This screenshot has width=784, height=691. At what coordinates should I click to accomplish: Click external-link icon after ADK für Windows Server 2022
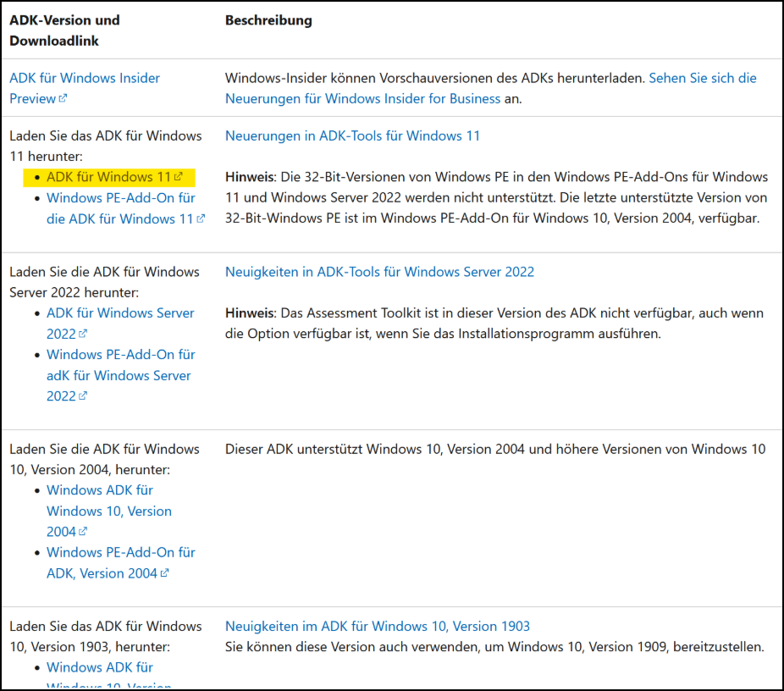pyautogui.click(x=83, y=334)
